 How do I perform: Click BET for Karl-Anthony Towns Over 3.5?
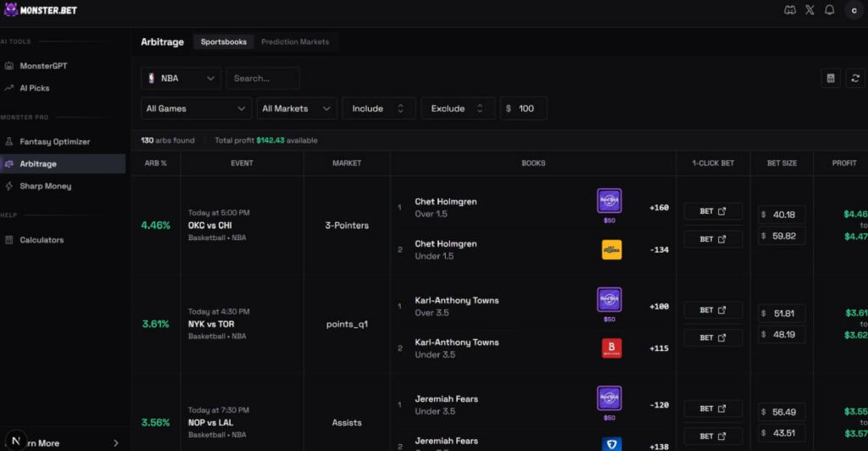tap(712, 310)
